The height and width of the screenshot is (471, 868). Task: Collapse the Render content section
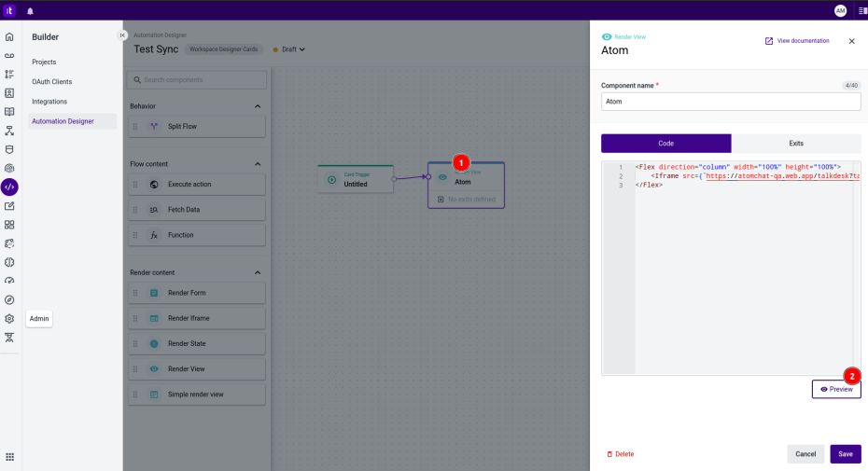[258, 272]
